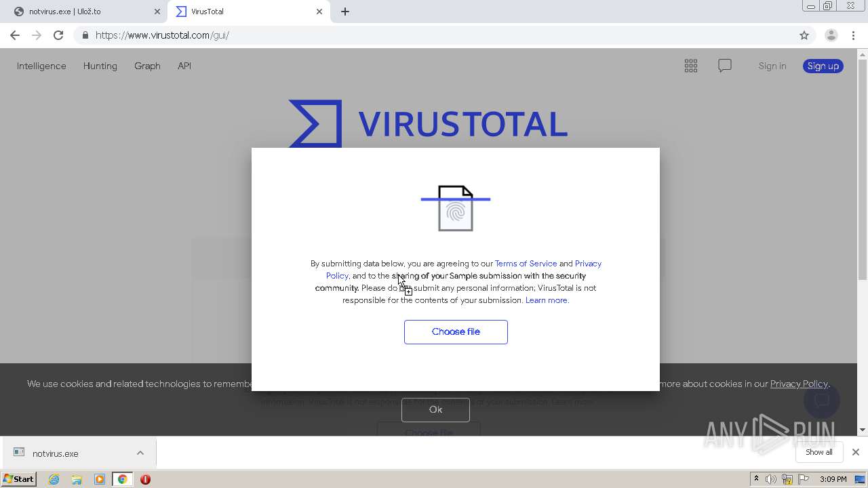Select the VirusTotal browser tab
Viewport: 868px width, 488px height.
point(248,12)
